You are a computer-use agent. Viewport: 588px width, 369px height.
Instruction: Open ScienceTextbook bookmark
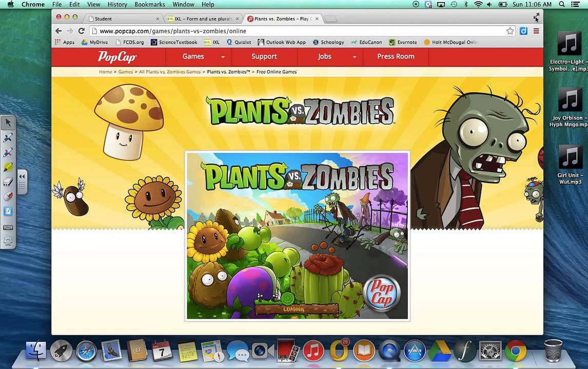click(174, 43)
